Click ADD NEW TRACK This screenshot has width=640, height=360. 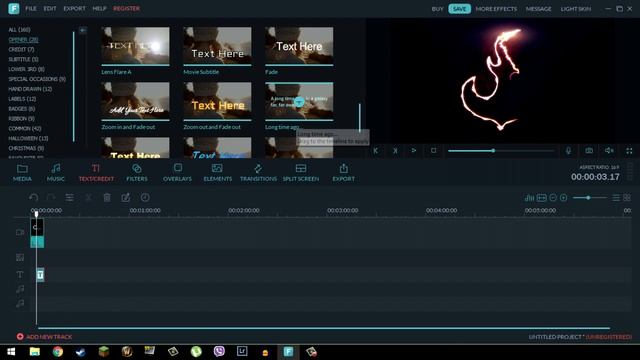tap(44, 337)
